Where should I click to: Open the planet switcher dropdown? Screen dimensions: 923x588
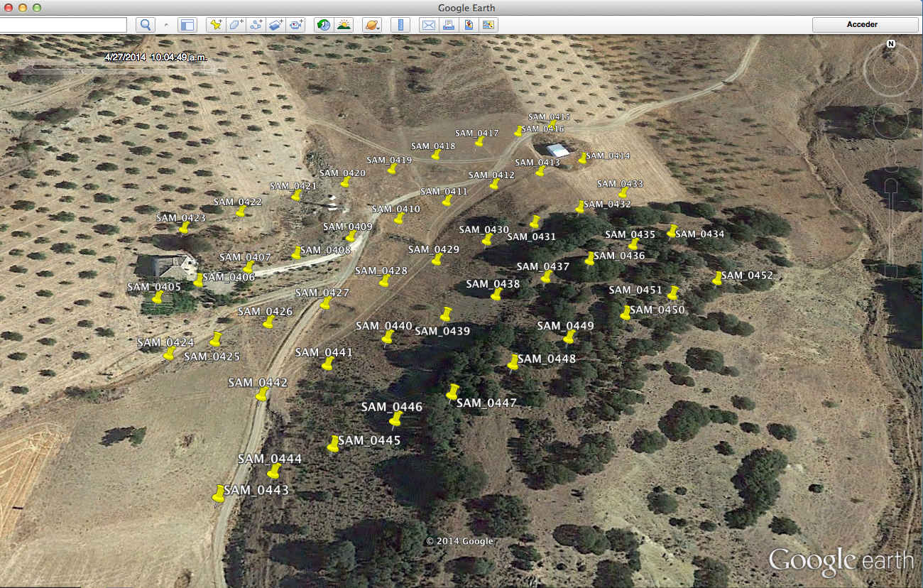[x=371, y=25]
